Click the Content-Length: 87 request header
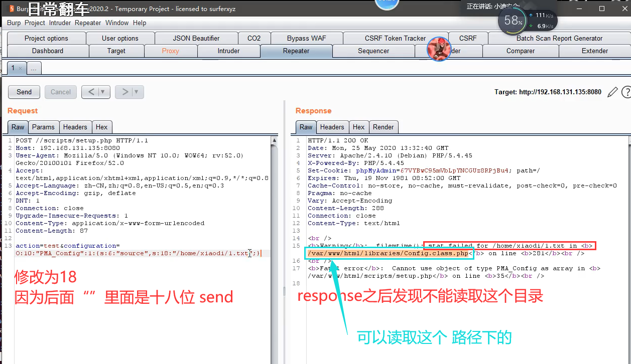Viewport: 631px width, 364px height. [x=52, y=231]
